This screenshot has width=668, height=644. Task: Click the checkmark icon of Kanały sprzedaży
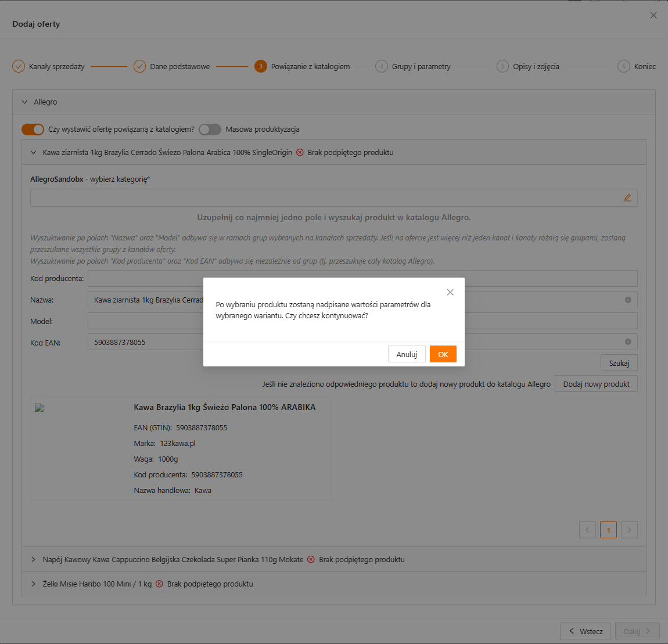click(19, 66)
